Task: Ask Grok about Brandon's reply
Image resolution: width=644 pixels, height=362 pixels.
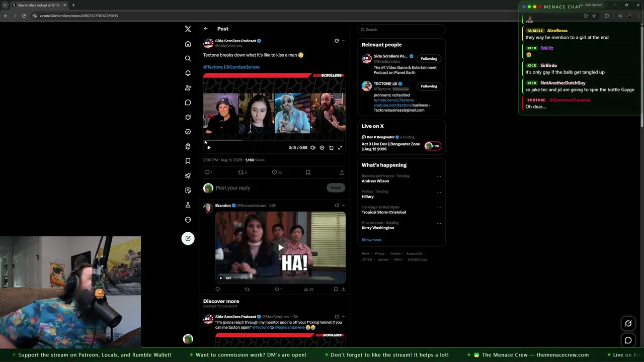Action: pos(337,205)
